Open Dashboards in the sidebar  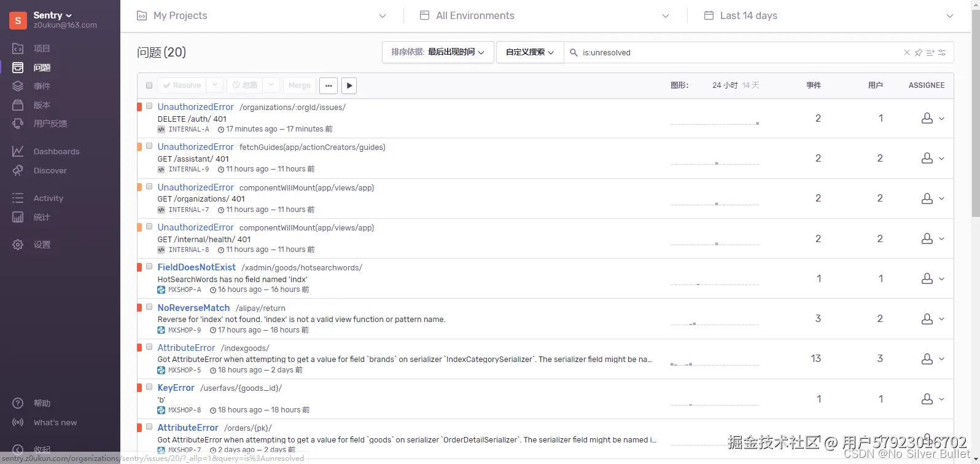pyautogui.click(x=56, y=151)
